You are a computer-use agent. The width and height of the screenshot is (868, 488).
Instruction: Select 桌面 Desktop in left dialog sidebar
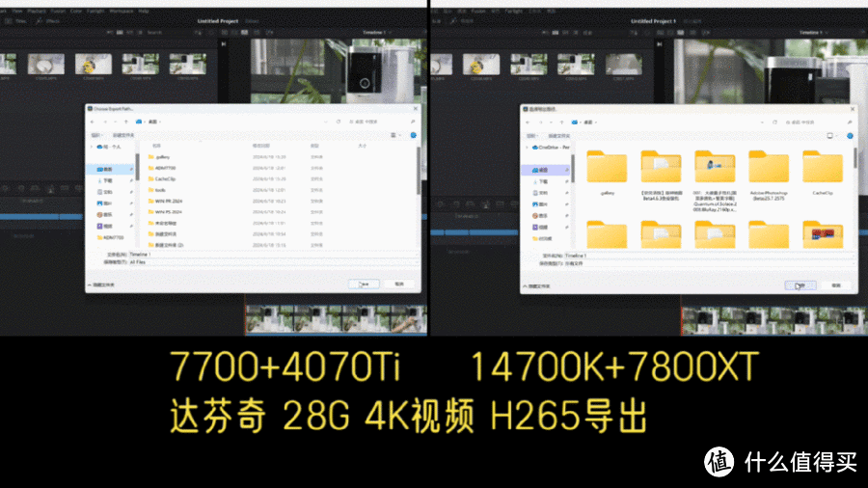(x=111, y=170)
